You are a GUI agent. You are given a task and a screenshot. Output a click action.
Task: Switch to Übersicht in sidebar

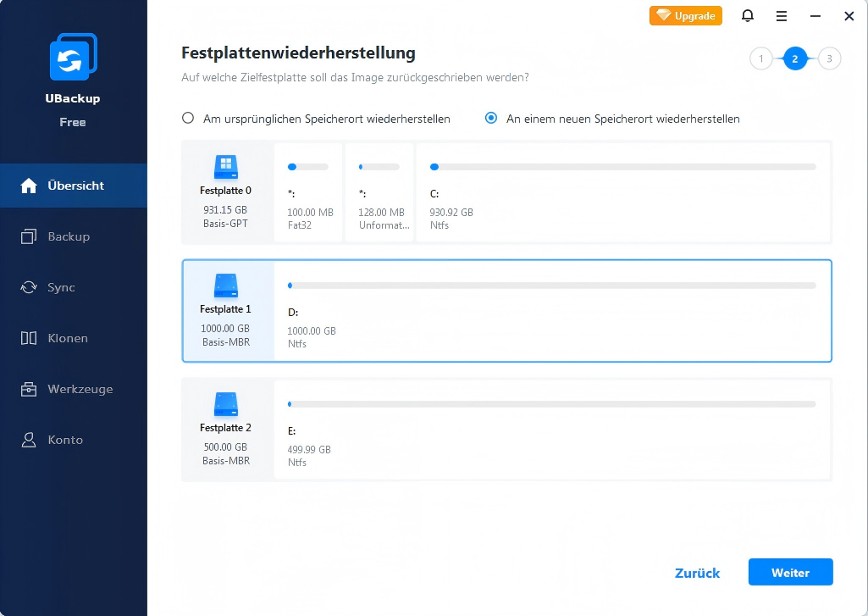click(75, 186)
